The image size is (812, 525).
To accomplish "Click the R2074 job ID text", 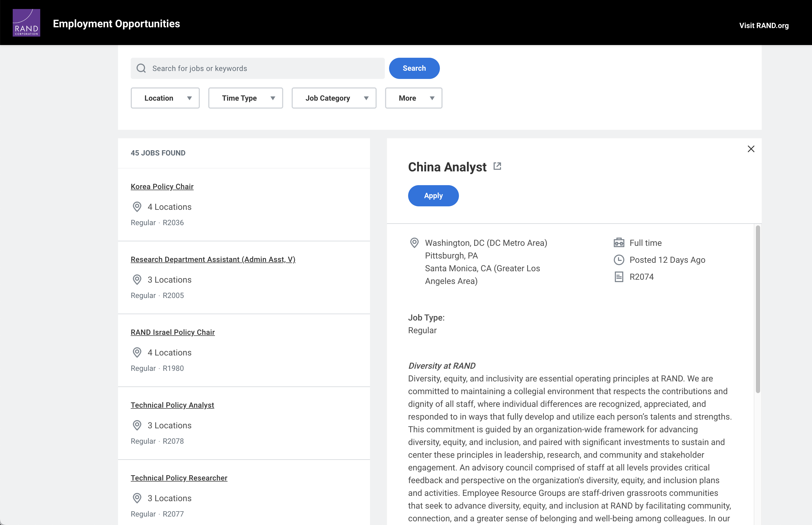I will pos(642,277).
